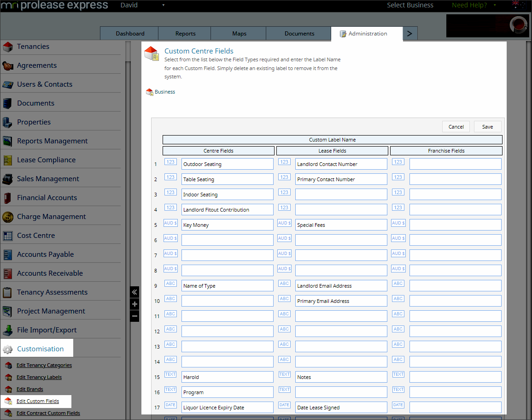
Task: Click the Business icon above the table
Action: pos(150,92)
